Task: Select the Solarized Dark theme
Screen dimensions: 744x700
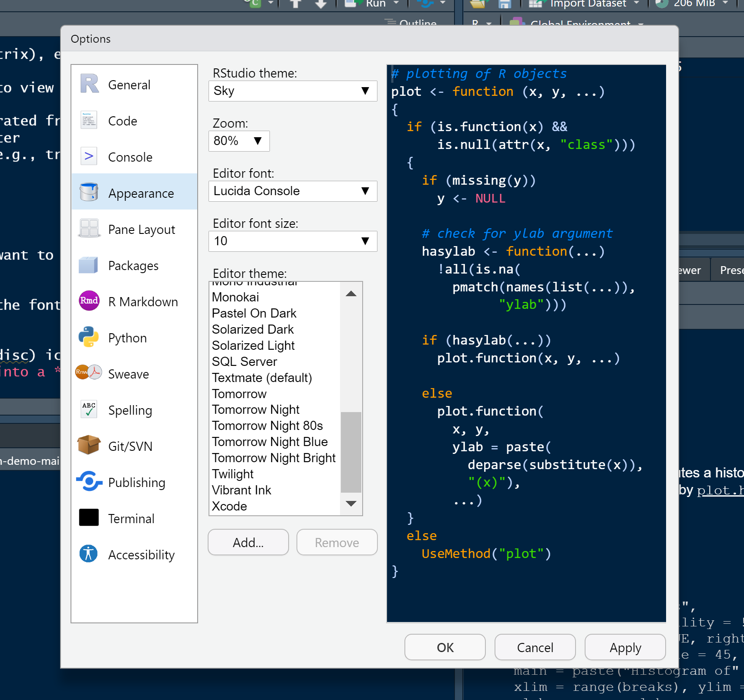Action: (x=252, y=329)
